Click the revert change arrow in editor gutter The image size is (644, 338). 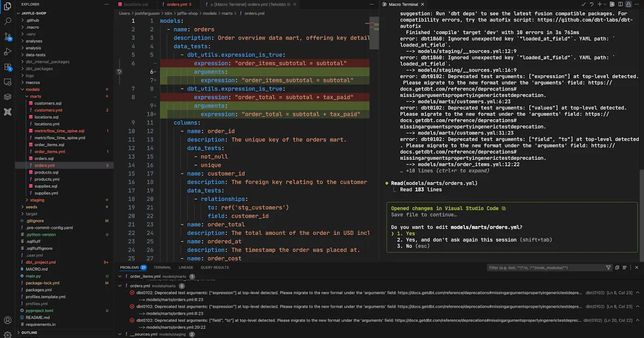[119, 71]
